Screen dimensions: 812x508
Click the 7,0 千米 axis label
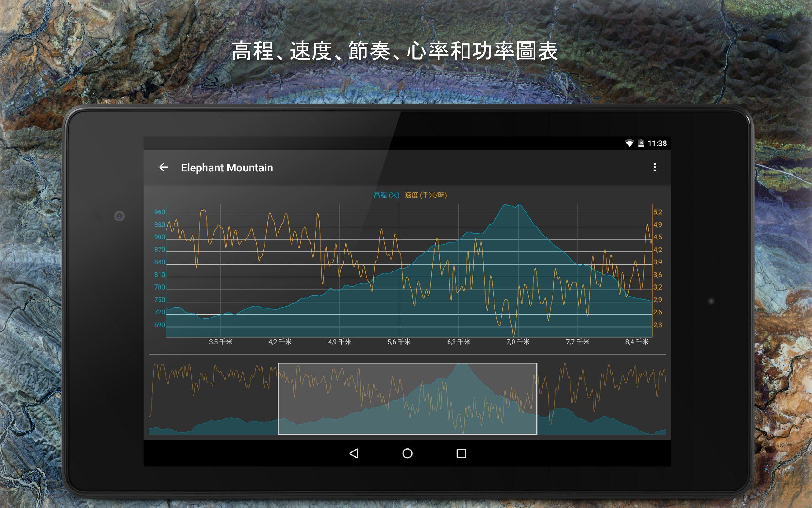tap(518, 342)
